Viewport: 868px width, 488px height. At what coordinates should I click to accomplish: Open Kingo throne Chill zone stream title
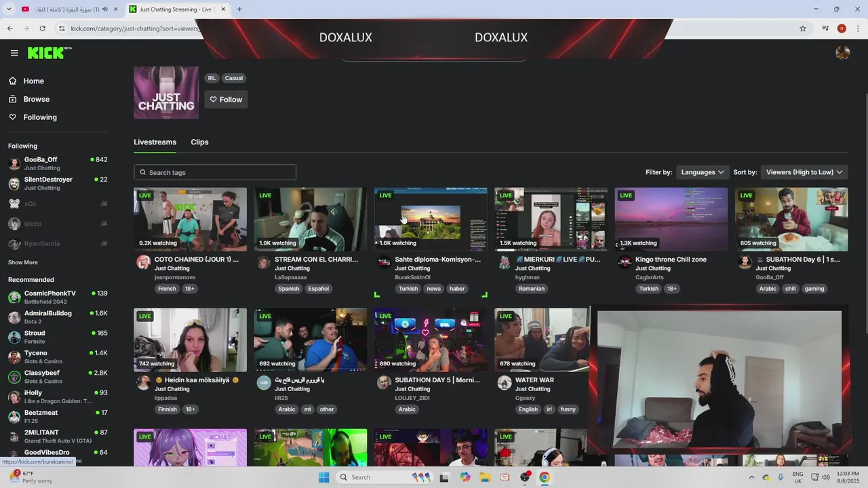click(x=671, y=260)
